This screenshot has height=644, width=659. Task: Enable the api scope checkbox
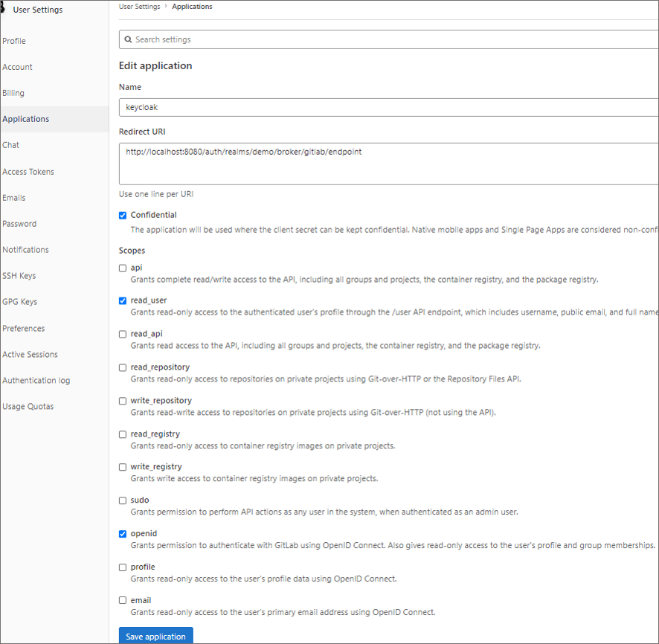click(x=123, y=268)
